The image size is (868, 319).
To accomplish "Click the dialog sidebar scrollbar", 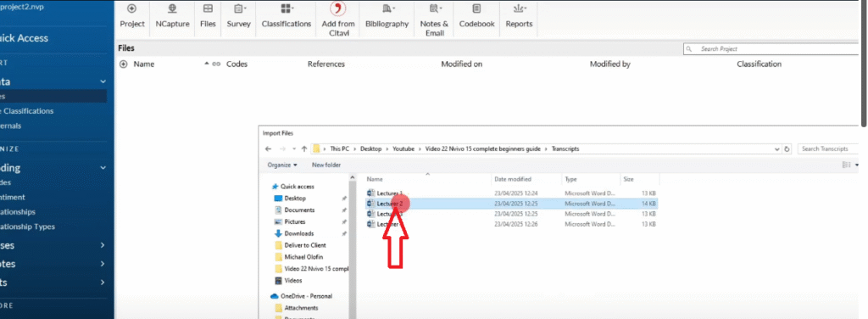I will click(352, 246).
